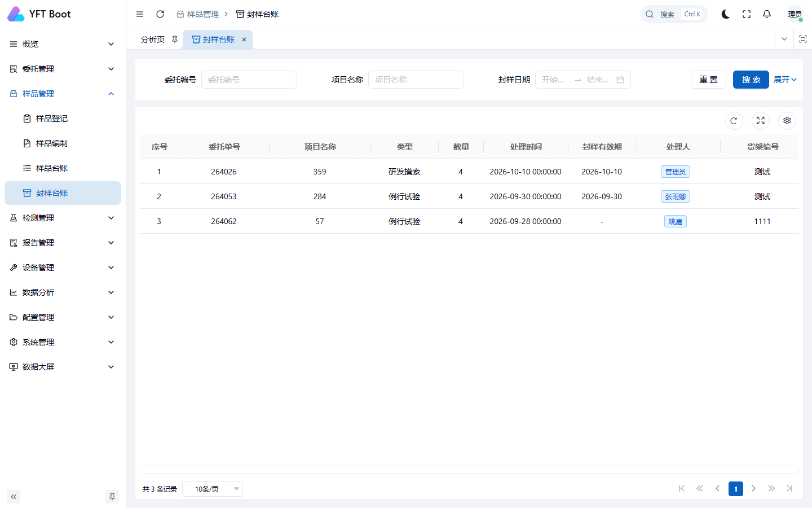Screen dimensions: 812x508
Task: Open 样品登记 in the sidebar
Action: [63, 119]
